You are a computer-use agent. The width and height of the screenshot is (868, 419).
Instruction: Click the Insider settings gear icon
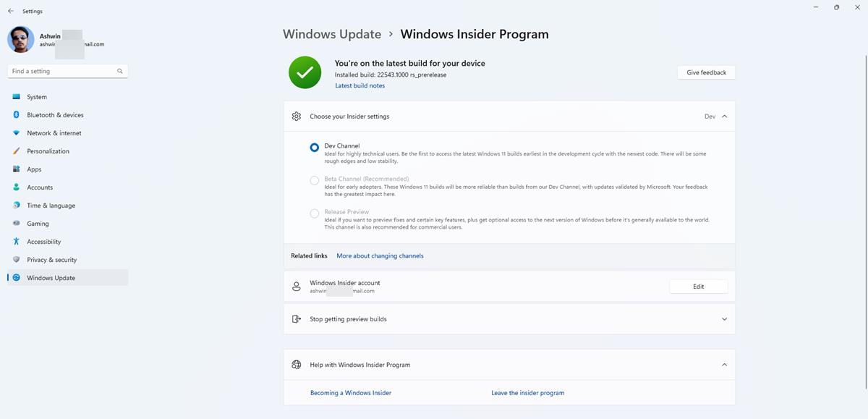point(296,116)
